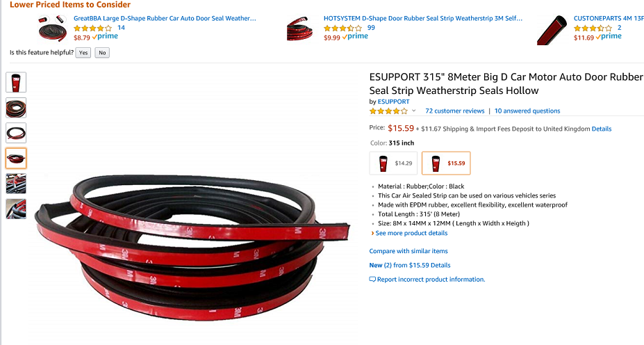
Task: Open the fifth installation photo thumbnail
Action: 16,184
